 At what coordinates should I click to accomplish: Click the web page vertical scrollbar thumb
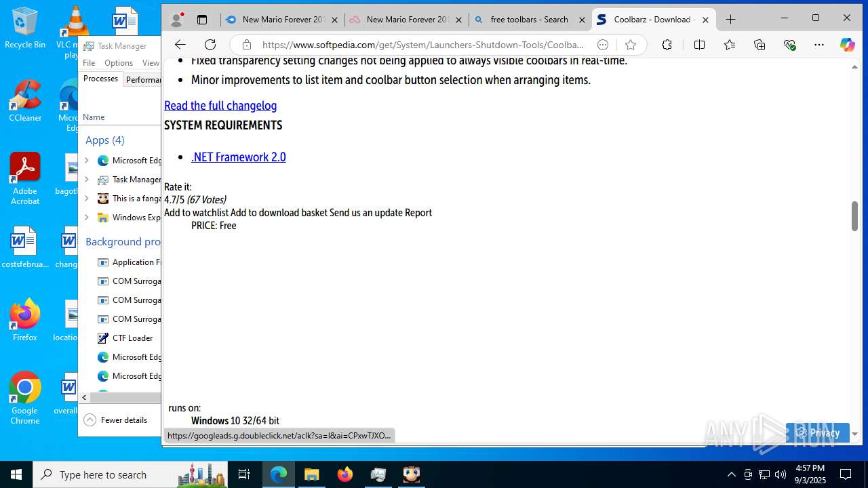pos(854,216)
